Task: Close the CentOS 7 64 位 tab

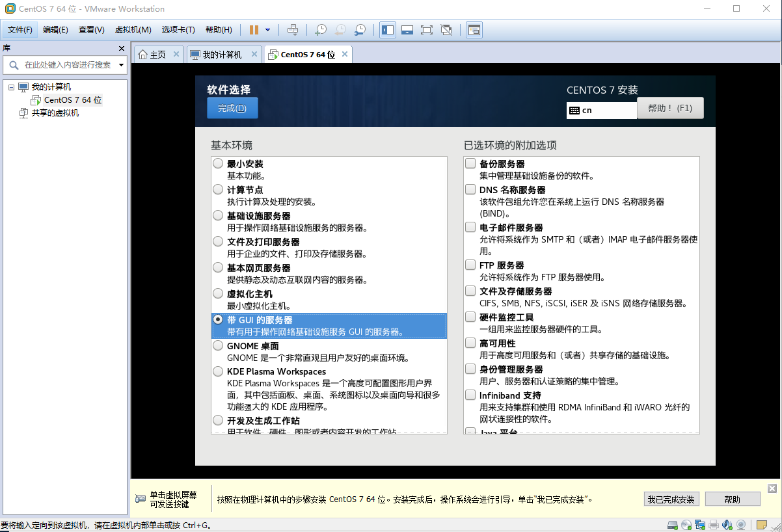Action: 345,55
